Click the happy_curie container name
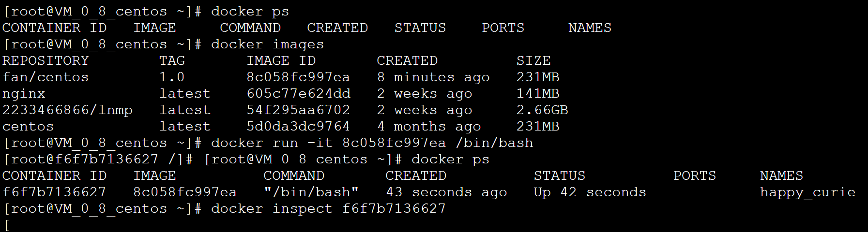Image resolution: width=868 pixels, height=232 pixels. [x=807, y=192]
